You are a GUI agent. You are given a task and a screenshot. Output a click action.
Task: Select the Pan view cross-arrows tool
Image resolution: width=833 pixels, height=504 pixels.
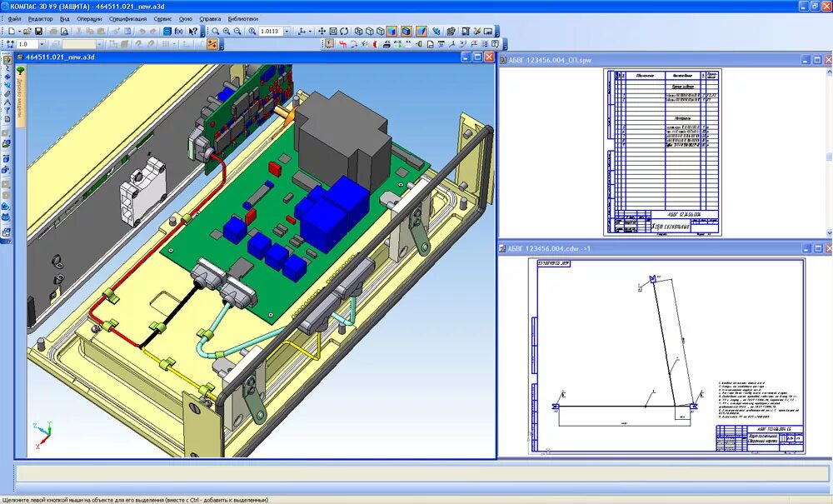tap(322, 32)
